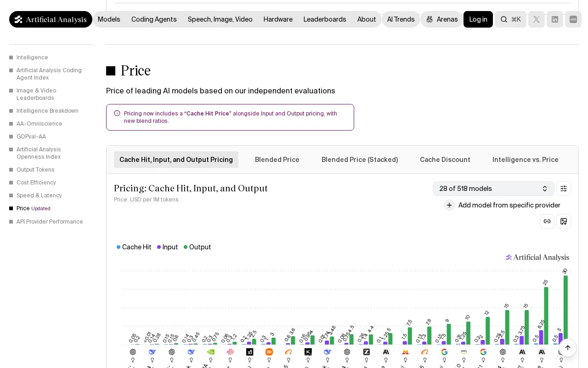Open the Arenas page
The height and width of the screenshot is (368, 588).
442,19
